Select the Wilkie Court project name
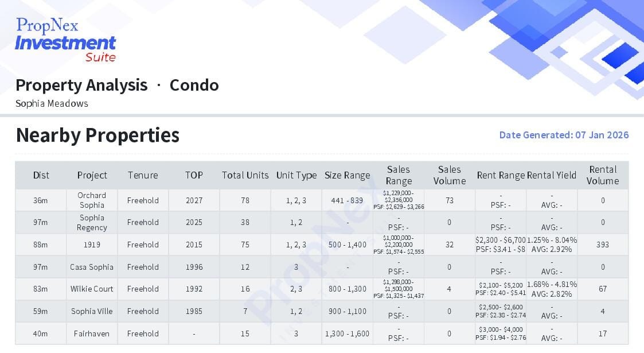 point(92,289)
